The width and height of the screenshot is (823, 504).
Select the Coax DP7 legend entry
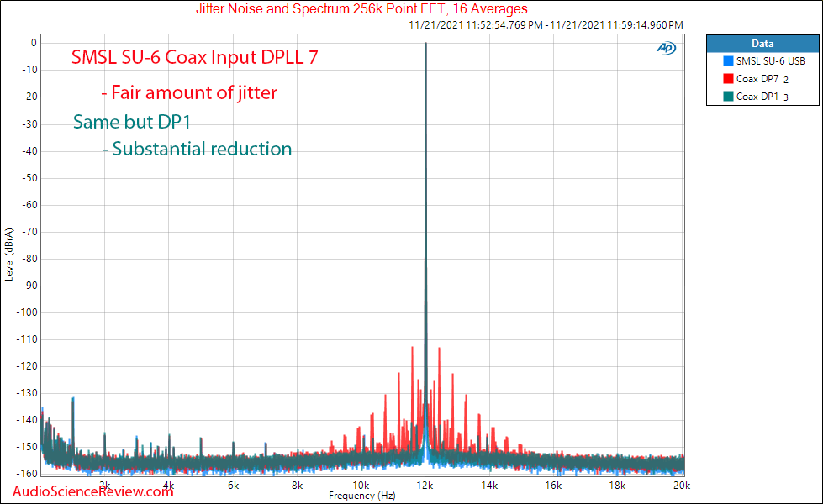[x=762, y=79]
